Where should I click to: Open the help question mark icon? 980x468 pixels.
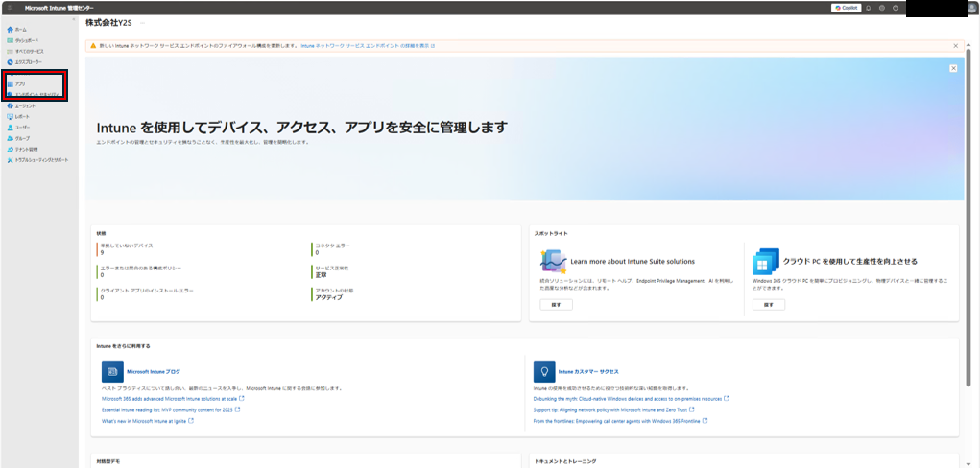point(895,8)
